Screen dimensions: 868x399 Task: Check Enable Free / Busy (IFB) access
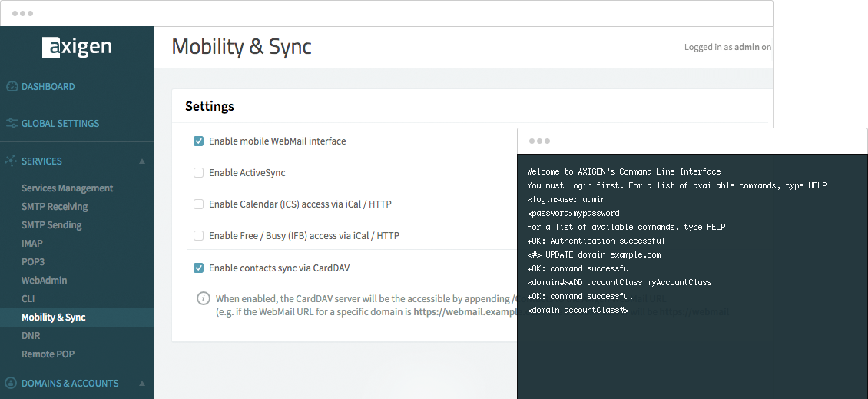[x=198, y=236]
